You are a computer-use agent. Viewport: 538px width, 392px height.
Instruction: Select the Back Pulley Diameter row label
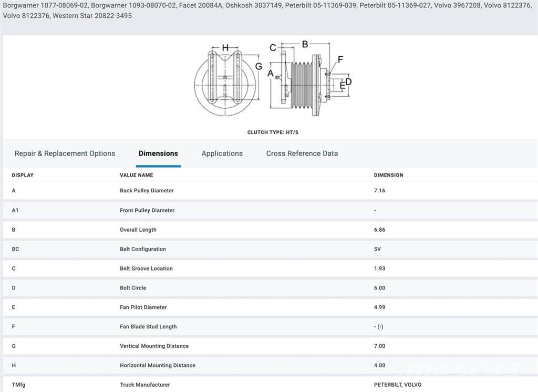click(147, 191)
